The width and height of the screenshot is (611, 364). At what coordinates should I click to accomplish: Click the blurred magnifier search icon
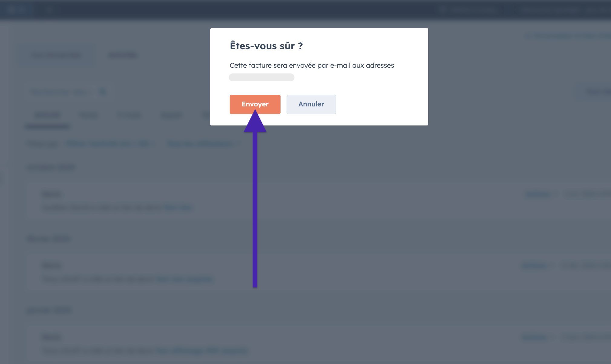pos(103,92)
